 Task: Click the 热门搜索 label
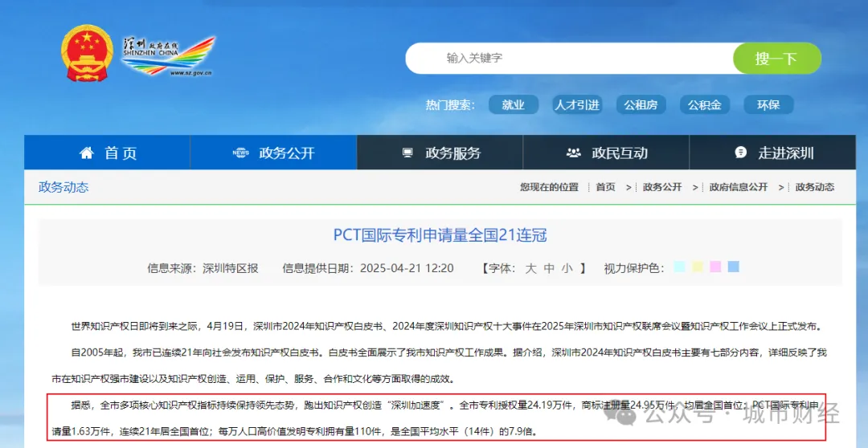coord(451,105)
